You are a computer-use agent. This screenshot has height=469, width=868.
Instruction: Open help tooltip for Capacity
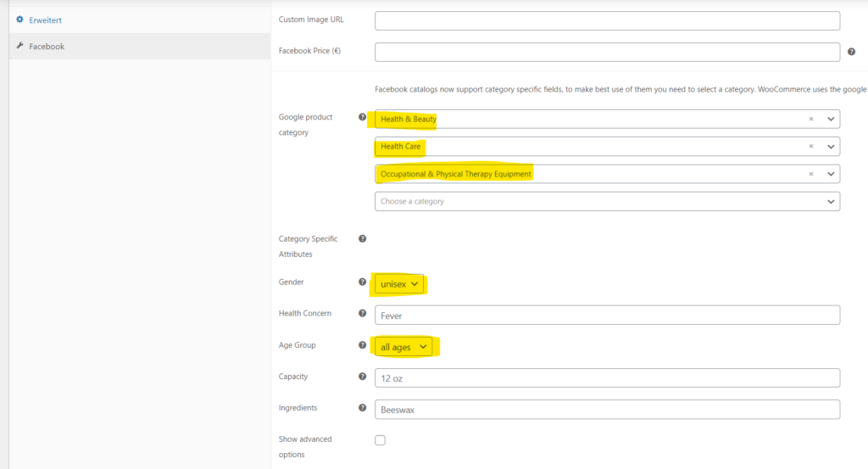pos(362,376)
